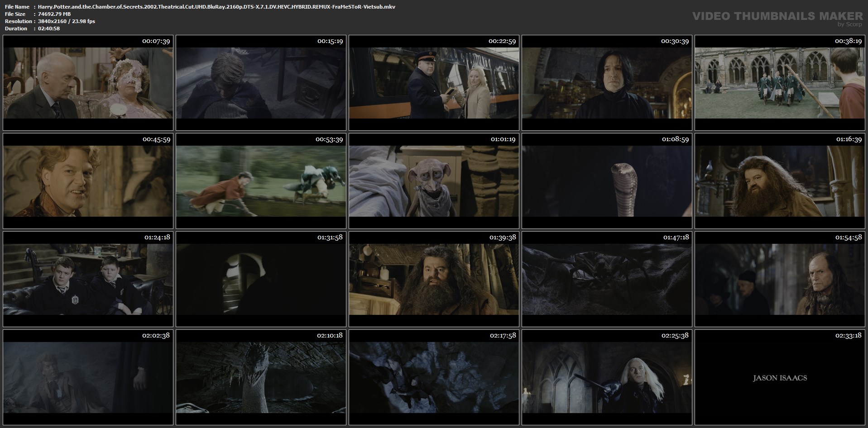Click the 01:47:18 timestamp label
The image size is (868, 428).
pos(676,237)
